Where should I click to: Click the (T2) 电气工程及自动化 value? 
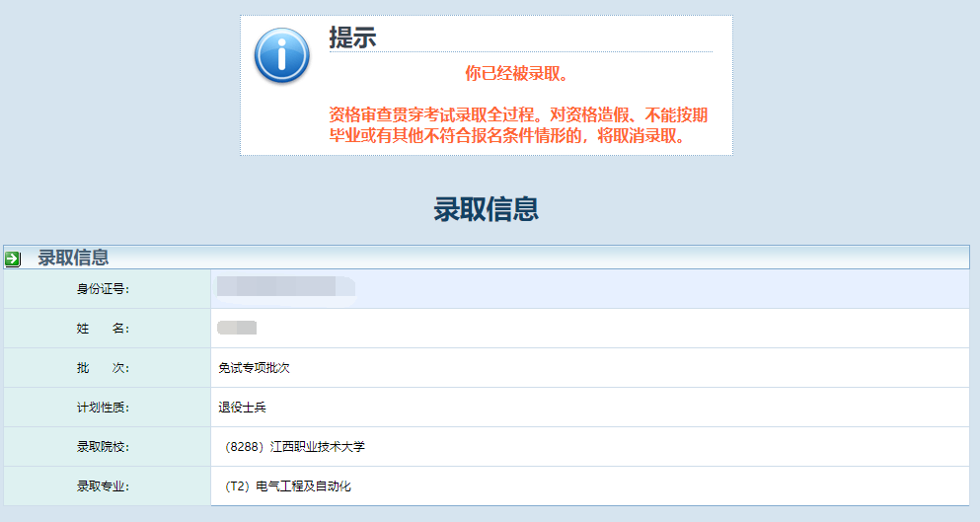coord(287,486)
